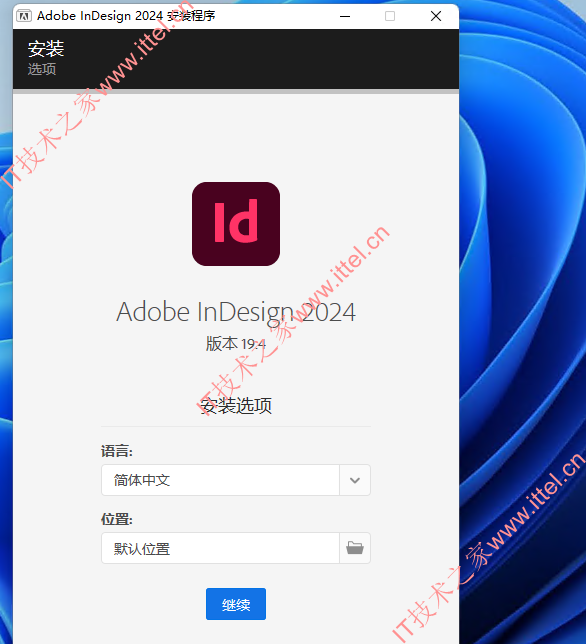Click the 安装 header title
This screenshot has width=586, height=644.
tap(46, 49)
